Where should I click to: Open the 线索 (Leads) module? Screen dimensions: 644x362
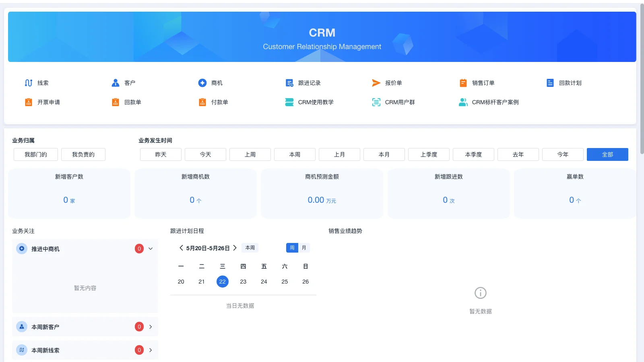tap(43, 83)
